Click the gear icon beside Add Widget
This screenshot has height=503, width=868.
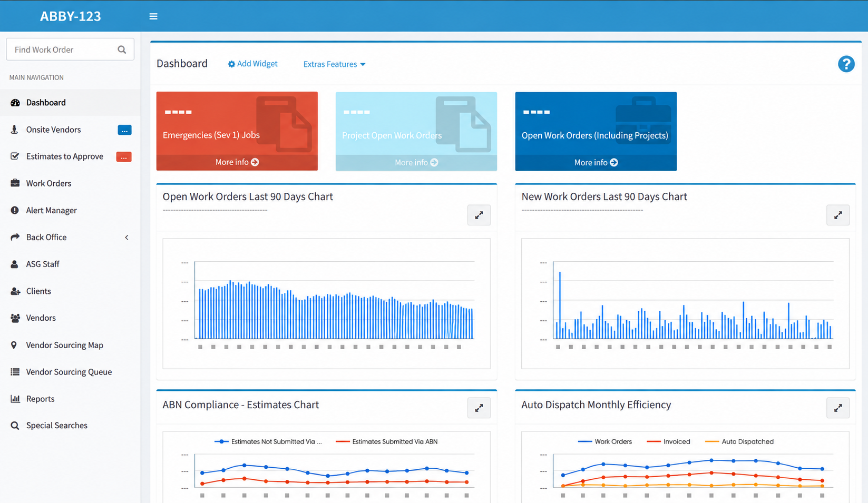click(x=231, y=64)
